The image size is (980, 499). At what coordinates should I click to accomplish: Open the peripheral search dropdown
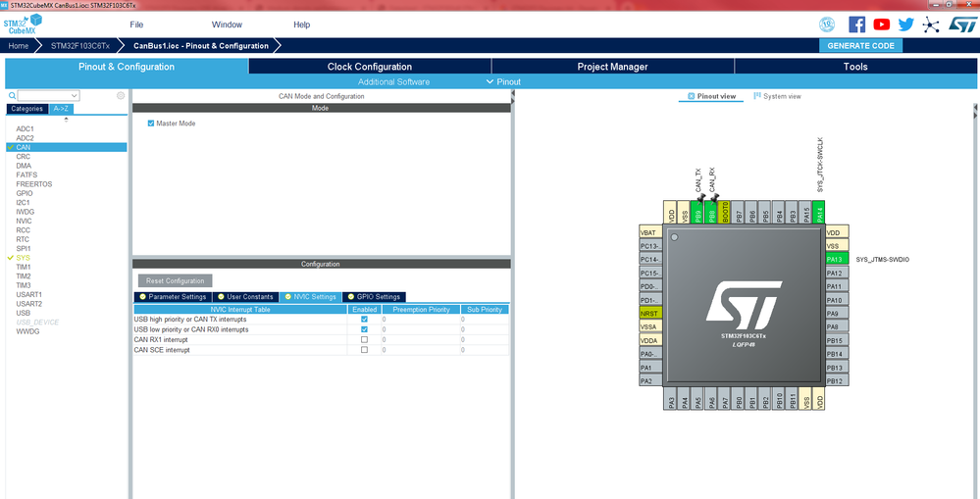75,95
